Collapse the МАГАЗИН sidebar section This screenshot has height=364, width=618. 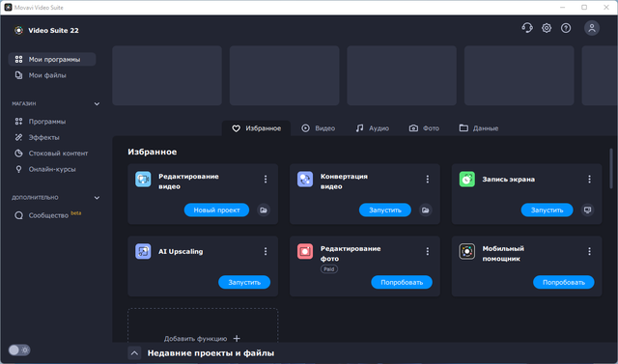(x=97, y=104)
